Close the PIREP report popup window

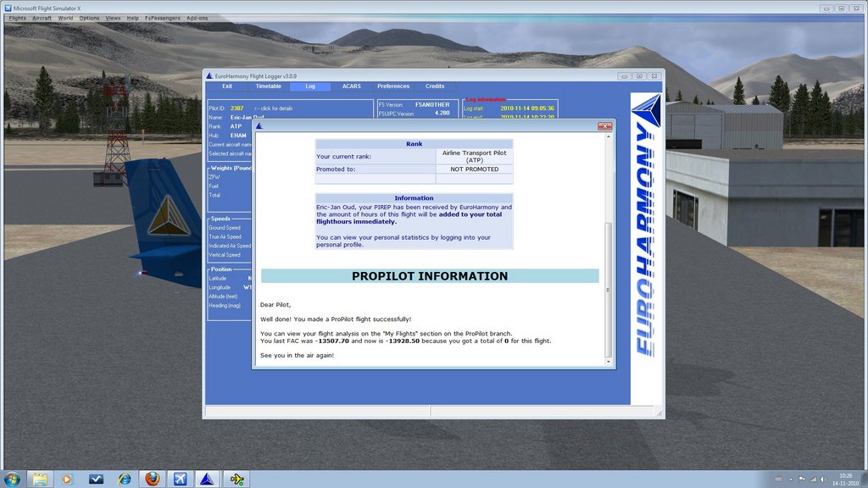click(x=604, y=126)
